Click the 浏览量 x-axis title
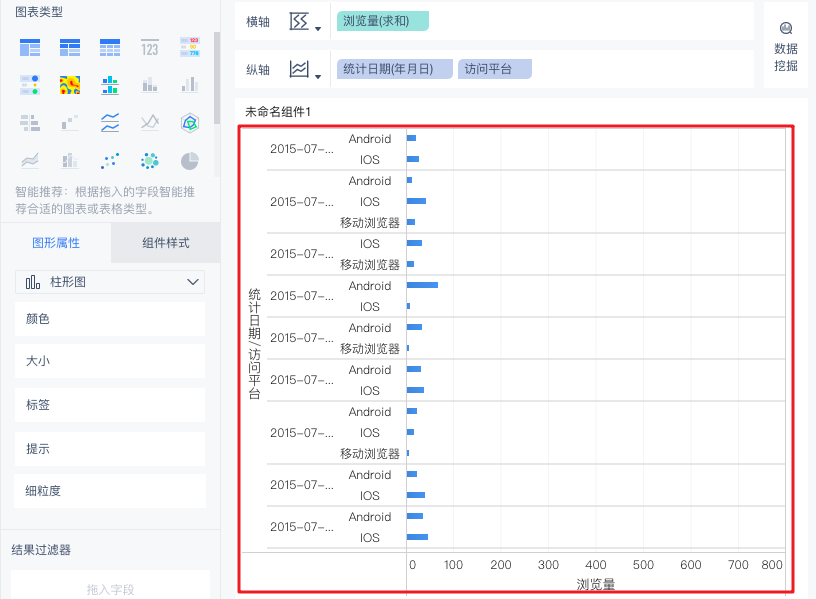This screenshot has height=599, width=816. (x=596, y=584)
